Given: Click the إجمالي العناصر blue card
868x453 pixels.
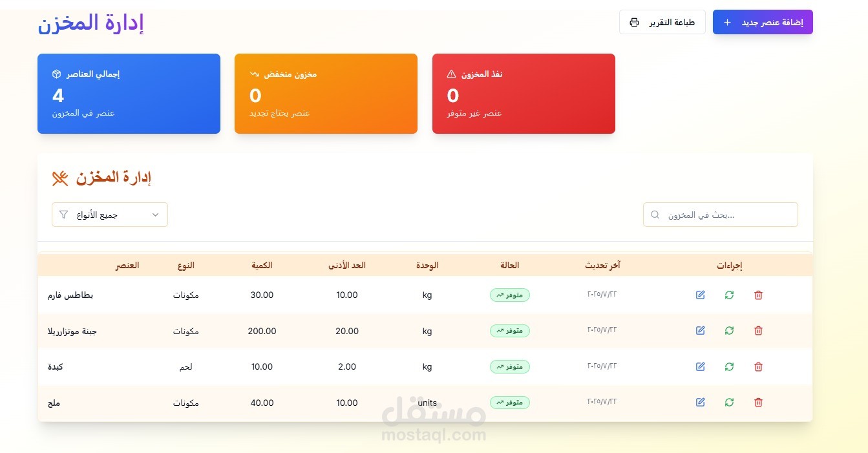Looking at the screenshot, I should pos(129,94).
